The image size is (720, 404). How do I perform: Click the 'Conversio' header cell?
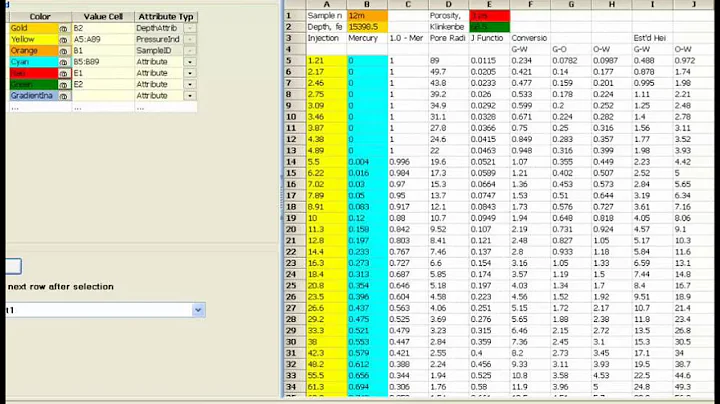coord(530,38)
